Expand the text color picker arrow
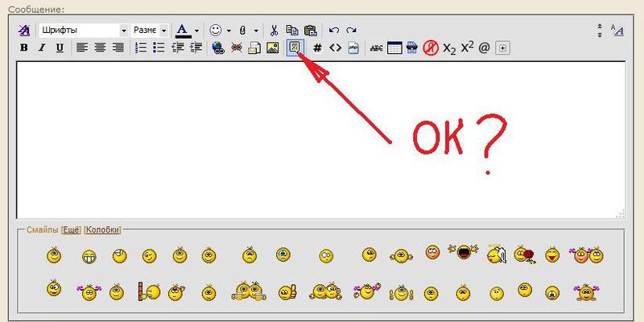This screenshot has width=644, height=322. point(196,30)
